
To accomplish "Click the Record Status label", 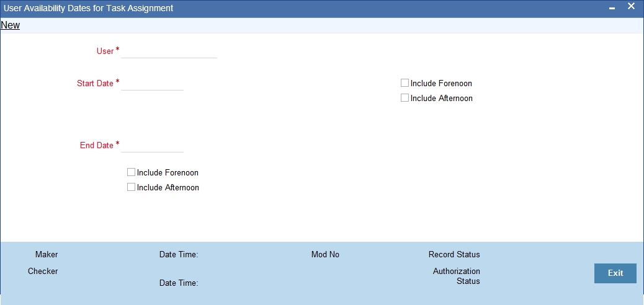I will tap(454, 255).
